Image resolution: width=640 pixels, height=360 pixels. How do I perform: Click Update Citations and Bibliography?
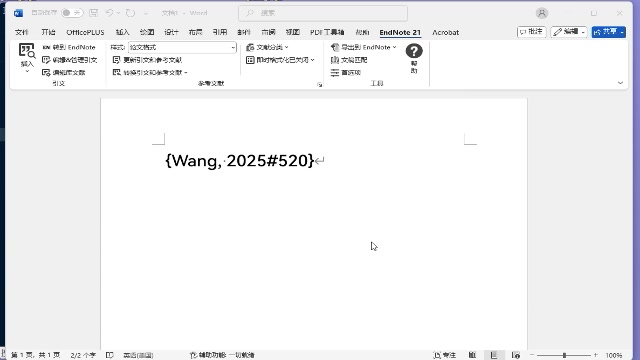click(147, 60)
